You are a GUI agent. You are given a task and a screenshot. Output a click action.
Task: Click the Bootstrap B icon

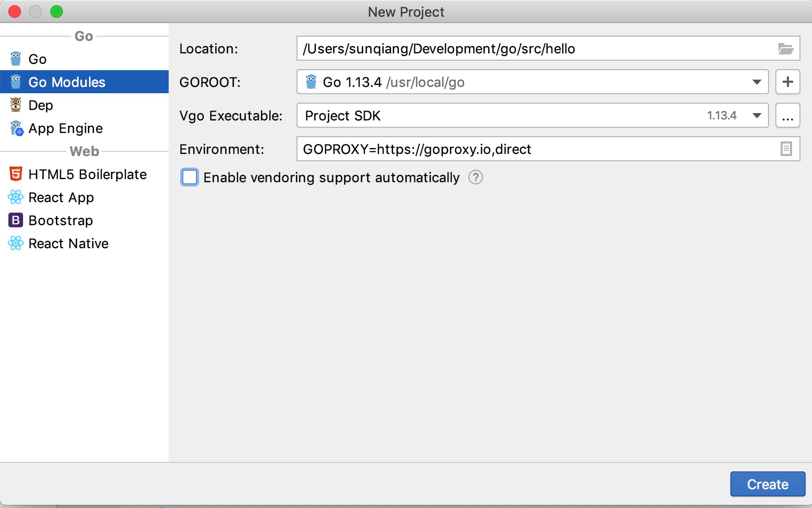point(16,220)
